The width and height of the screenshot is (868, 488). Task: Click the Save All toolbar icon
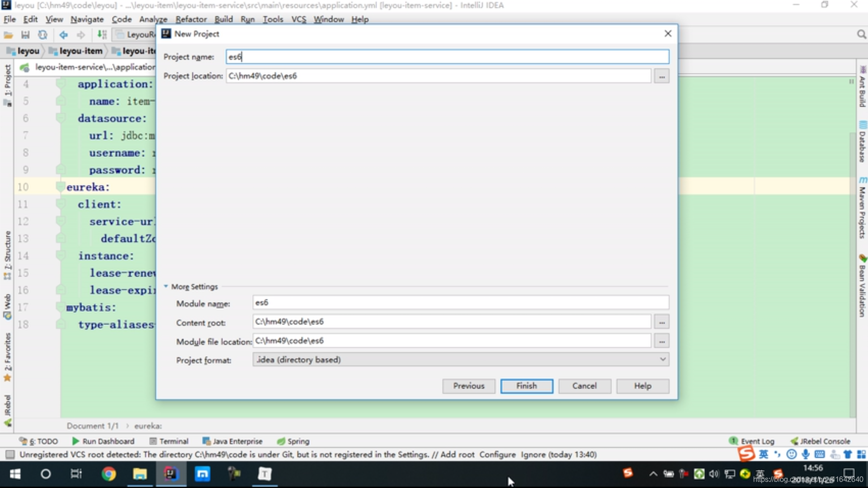point(25,35)
